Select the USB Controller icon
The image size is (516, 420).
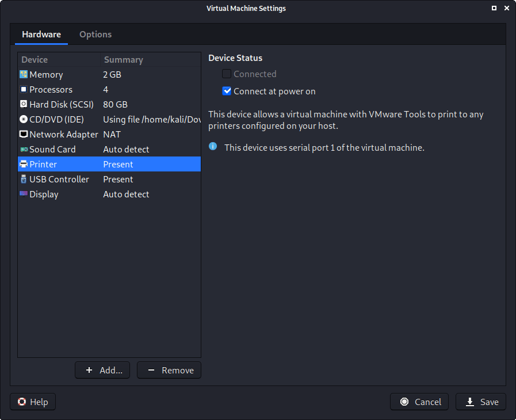pos(23,179)
